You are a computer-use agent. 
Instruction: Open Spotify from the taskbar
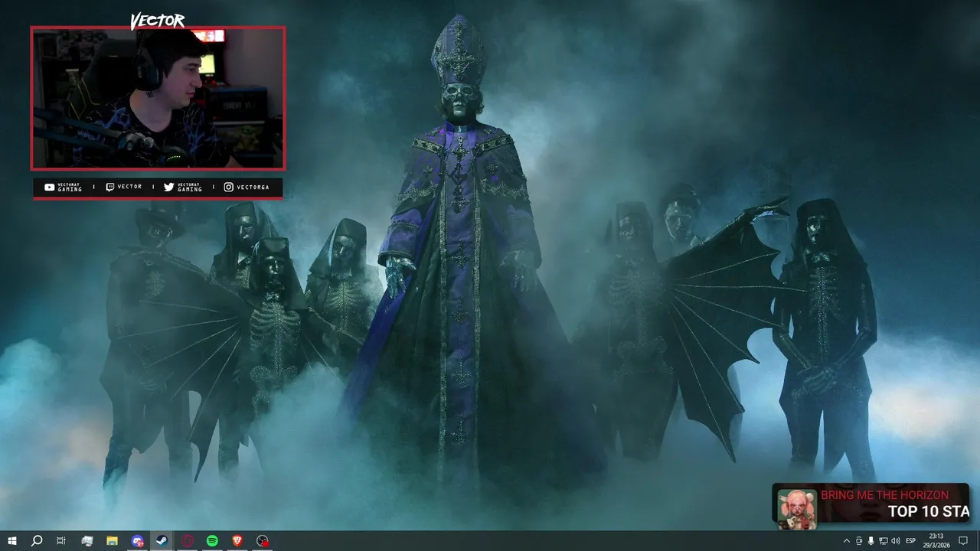point(212,541)
